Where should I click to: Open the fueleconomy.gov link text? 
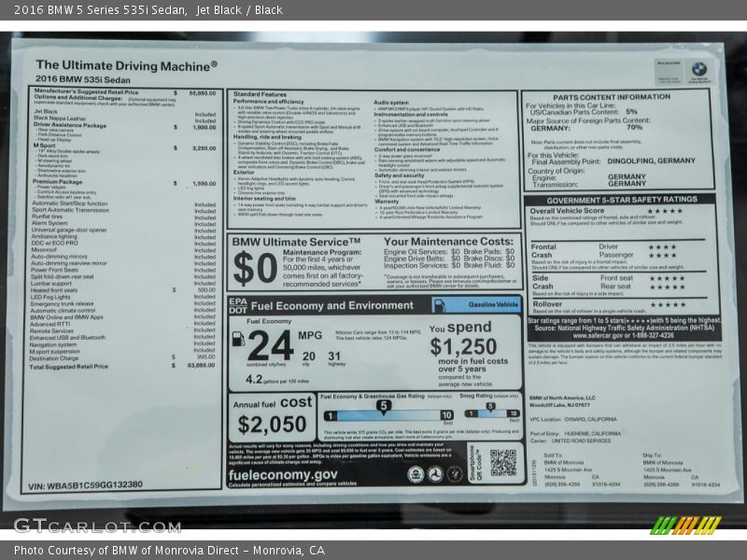pyautogui.click(x=283, y=475)
